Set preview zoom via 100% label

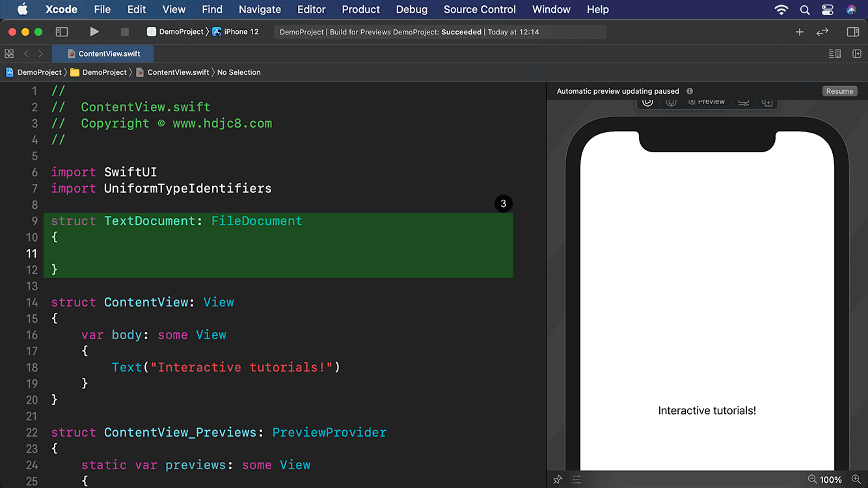[x=831, y=480]
